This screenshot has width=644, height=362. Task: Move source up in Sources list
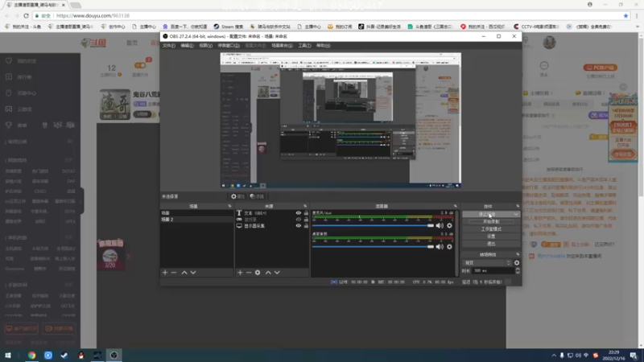tap(268, 273)
